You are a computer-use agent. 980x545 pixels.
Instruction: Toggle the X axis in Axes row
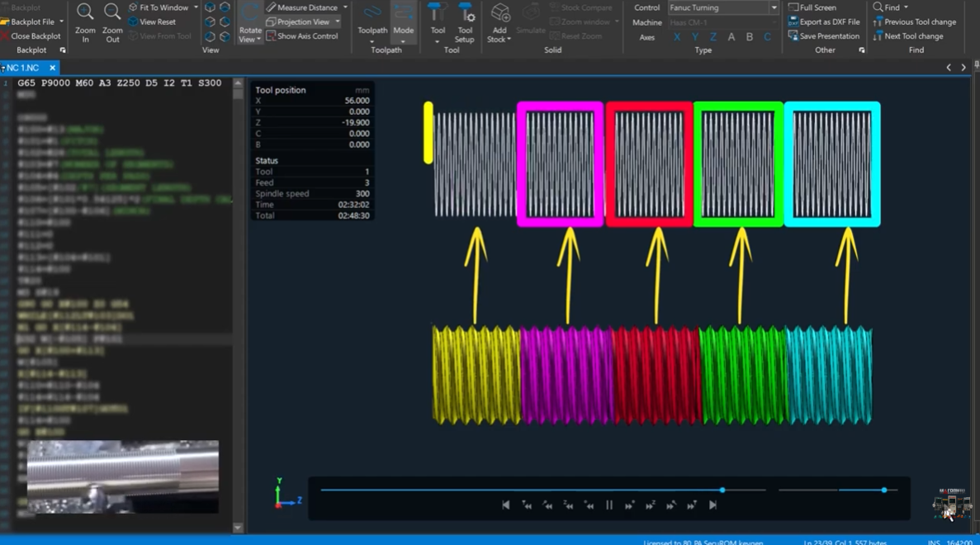pyautogui.click(x=677, y=37)
